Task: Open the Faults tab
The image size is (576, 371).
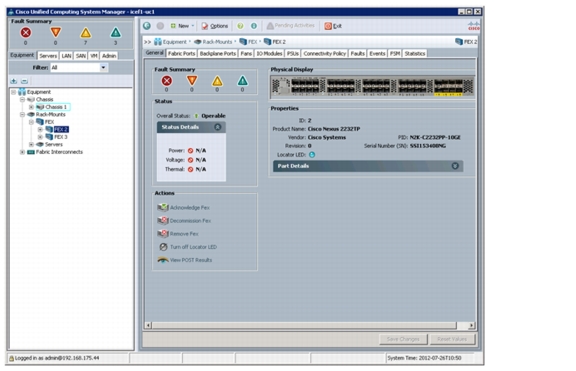Action: [x=357, y=54]
